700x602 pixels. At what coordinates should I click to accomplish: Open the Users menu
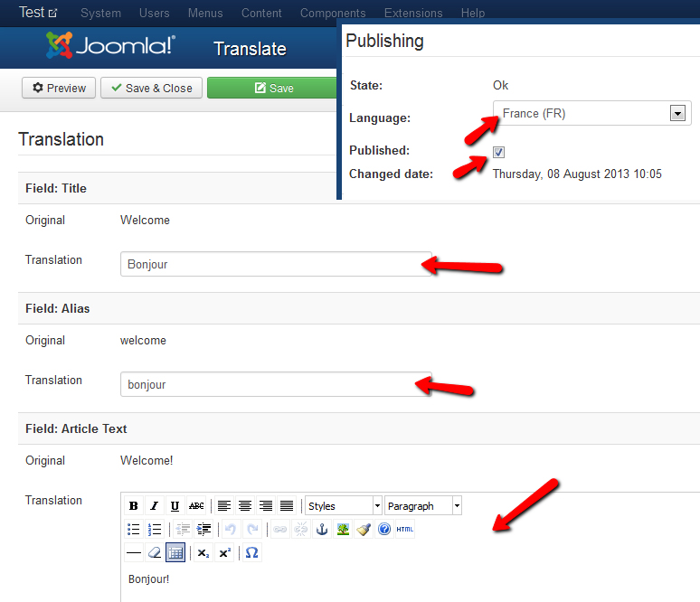coord(154,13)
